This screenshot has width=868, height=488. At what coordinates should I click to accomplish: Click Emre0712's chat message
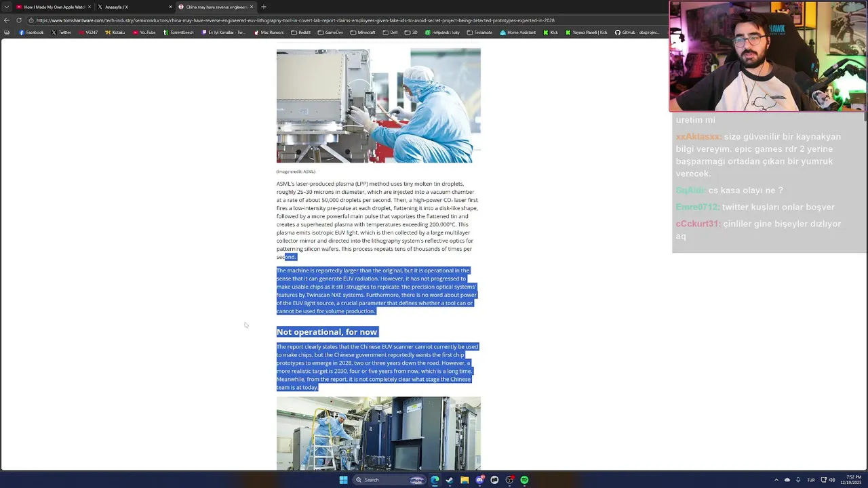click(755, 207)
